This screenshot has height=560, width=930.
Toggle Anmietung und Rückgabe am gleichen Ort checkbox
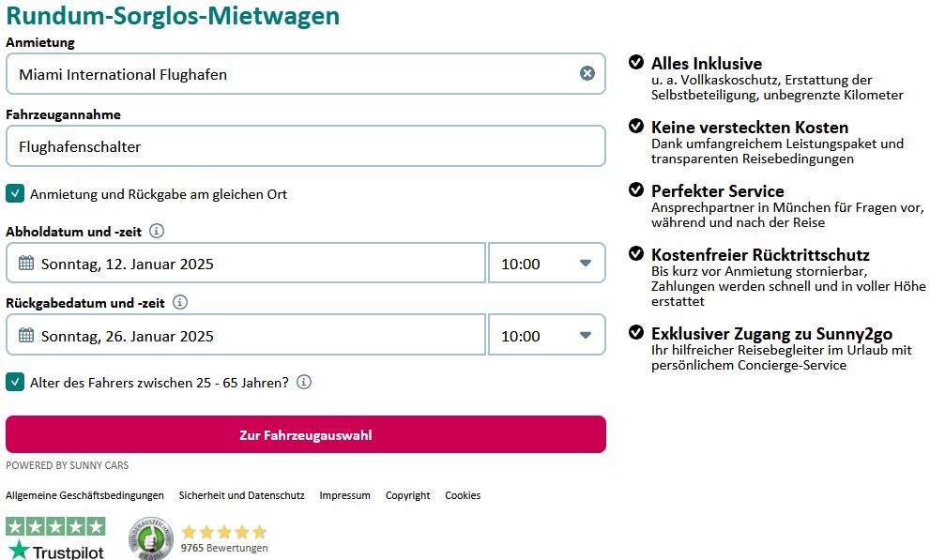point(15,194)
